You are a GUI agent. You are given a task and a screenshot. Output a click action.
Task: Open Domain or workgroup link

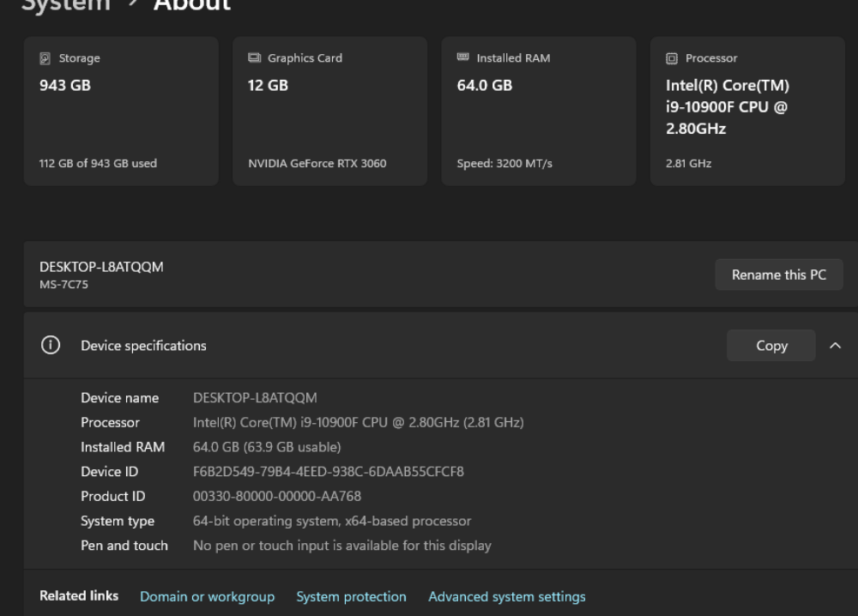pos(208,596)
